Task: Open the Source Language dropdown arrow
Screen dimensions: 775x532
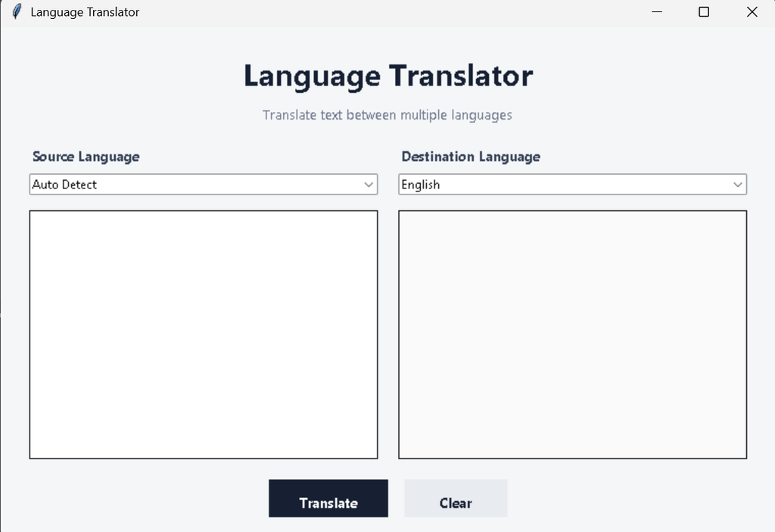Action: pos(369,185)
